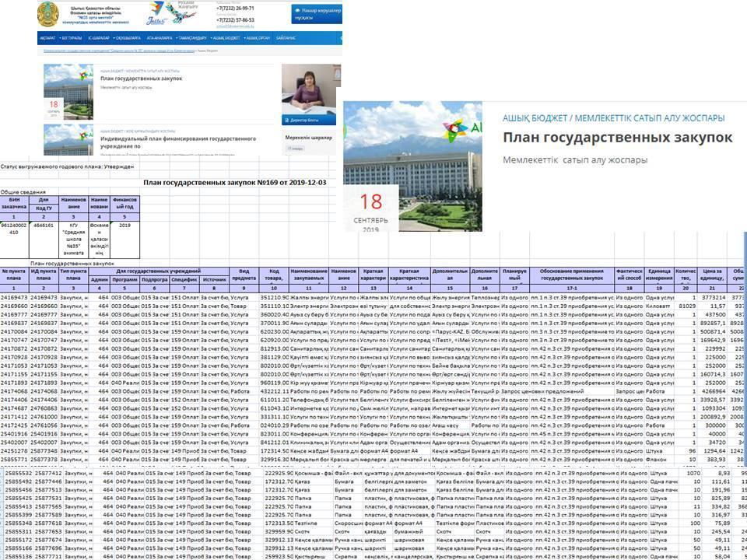
Task: Open second article thumbnail in website list
Action: point(68,139)
